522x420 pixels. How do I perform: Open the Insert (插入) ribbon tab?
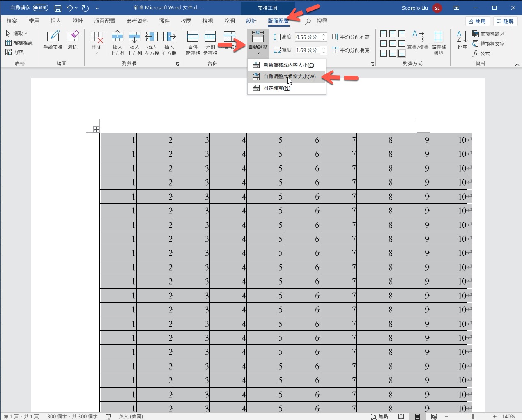[55, 21]
